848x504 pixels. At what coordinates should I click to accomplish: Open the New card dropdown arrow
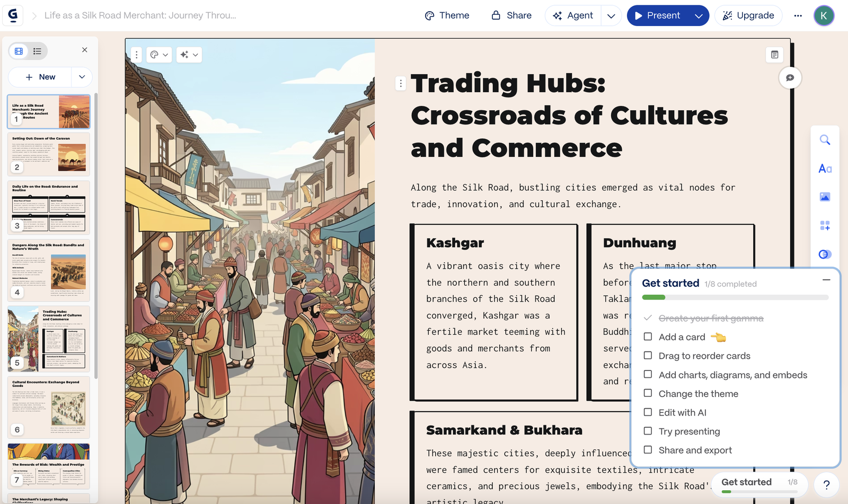tap(82, 77)
